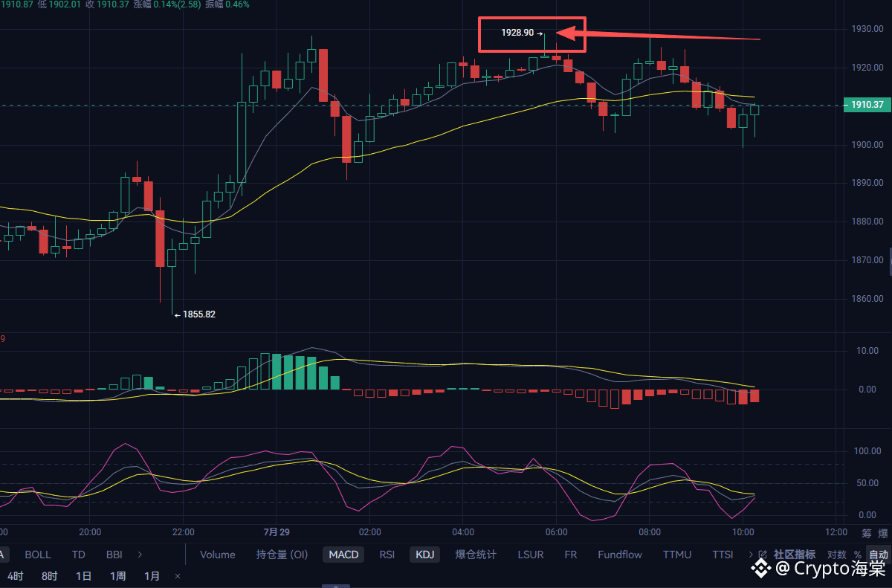The image size is (892, 588).
Task: Disable the MACD indicator
Action: pos(343,555)
